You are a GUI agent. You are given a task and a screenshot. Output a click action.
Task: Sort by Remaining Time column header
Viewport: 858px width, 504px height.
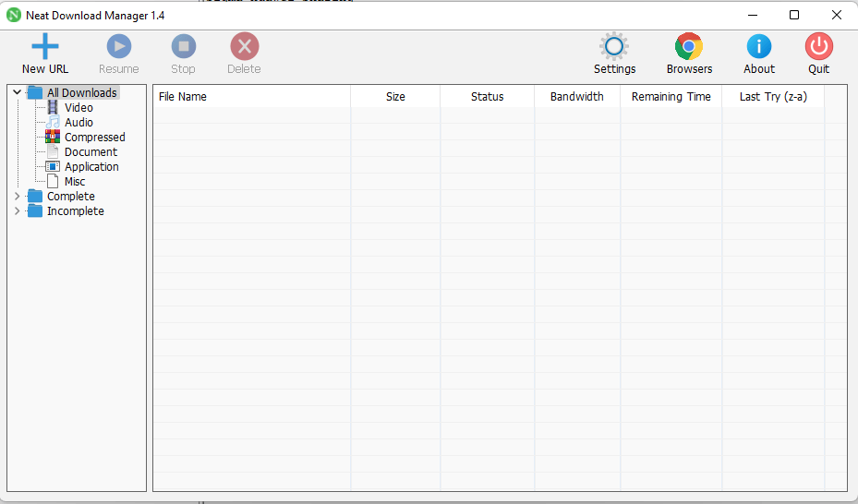tap(671, 97)
